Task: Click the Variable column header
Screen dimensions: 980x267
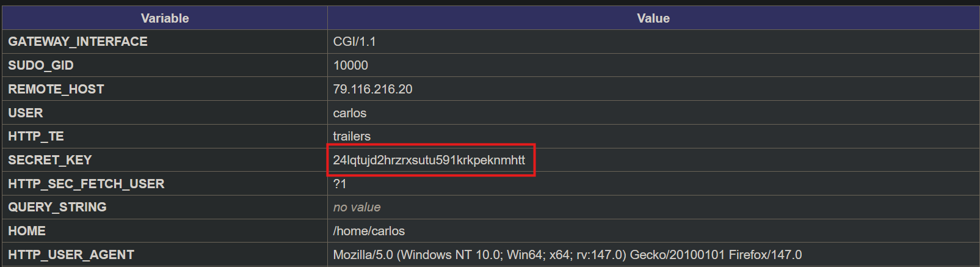Action: tap(165, 18)
